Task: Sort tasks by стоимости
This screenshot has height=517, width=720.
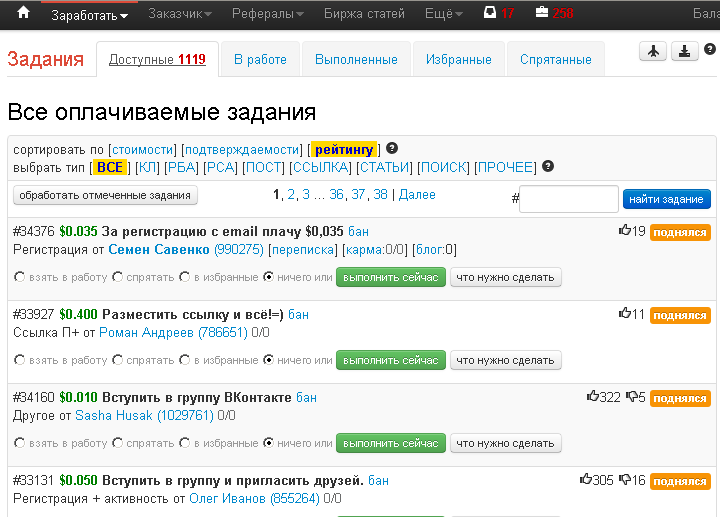Action: (142, 150)
